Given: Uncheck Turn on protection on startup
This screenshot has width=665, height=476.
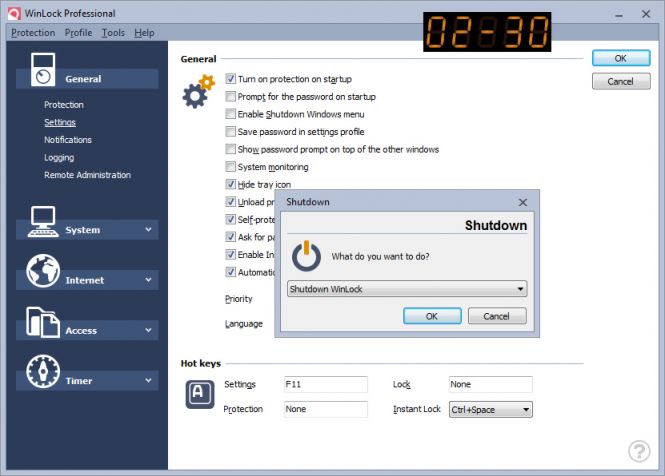Looking at the screenshot, I should (x=230, y=79).
